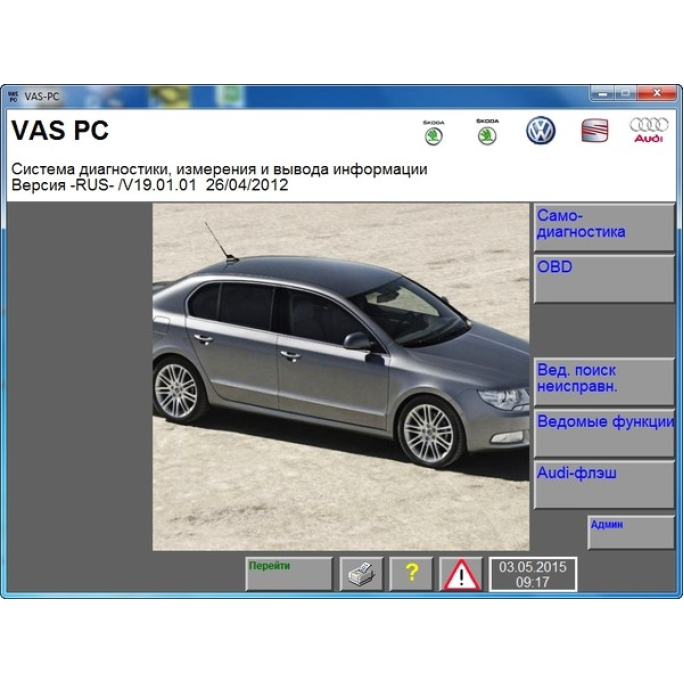Open the Само-диагностика function
Image resolution: width=684 pixels, height=684 pixels.
(x=604, y=227)
